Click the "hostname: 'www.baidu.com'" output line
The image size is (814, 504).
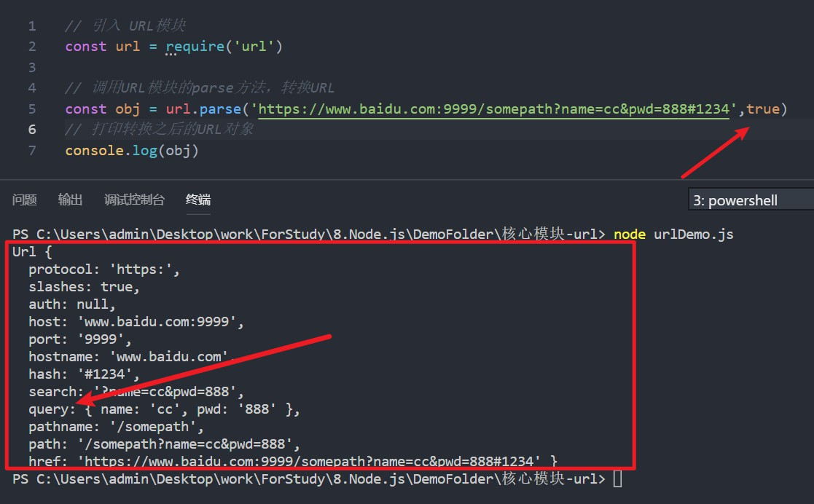tap(132, 357)
